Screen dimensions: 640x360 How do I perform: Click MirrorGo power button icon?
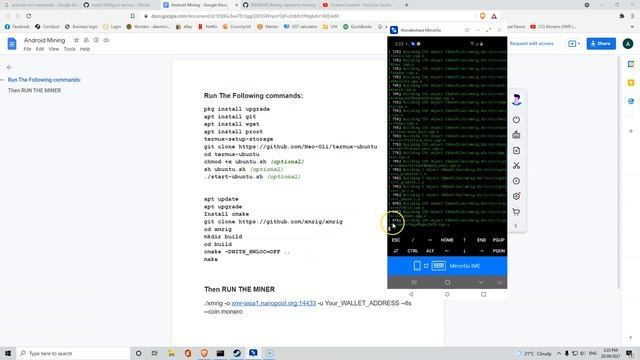pyautogui.click(x=516, y=120)
